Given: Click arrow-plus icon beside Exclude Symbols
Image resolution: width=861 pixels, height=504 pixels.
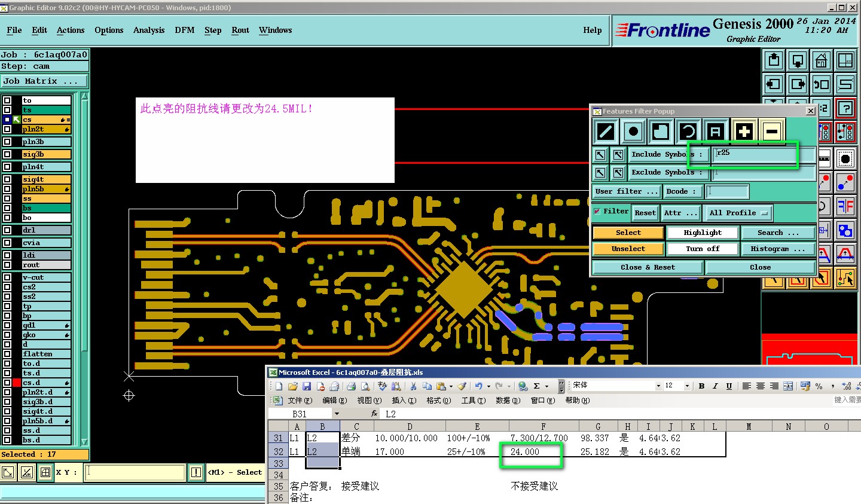Looking at the screenshot, I should (x=618, y=173).
